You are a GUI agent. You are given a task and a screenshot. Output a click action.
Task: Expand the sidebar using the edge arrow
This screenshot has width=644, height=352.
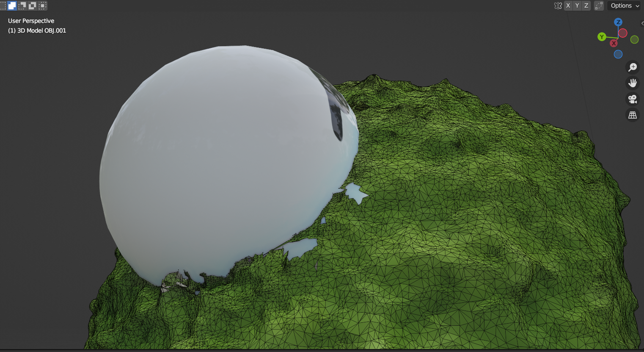click(642, 24)
